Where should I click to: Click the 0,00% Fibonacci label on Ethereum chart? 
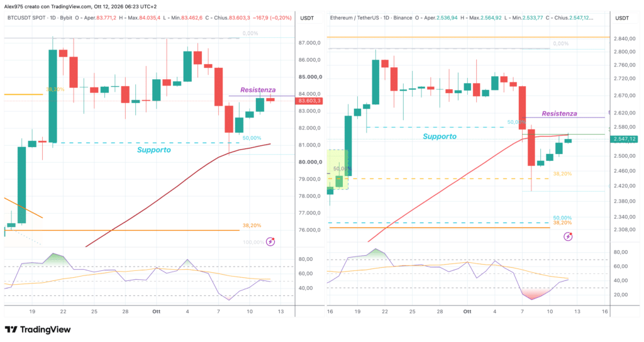point(560,43)
